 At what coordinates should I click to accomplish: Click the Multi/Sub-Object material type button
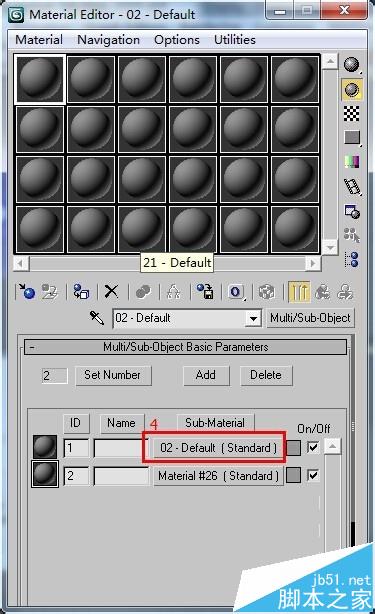310,318
